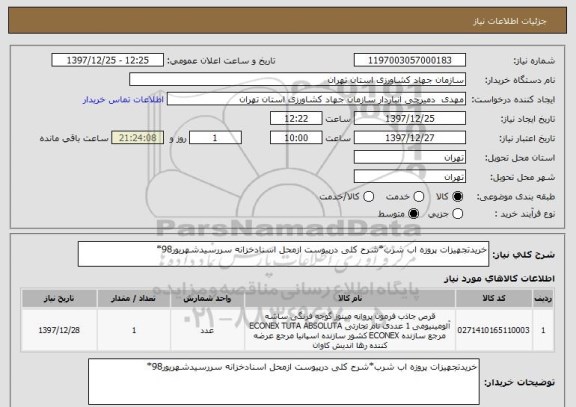Click the استان محل تحویل field
Image resolution: width=576 pixels, height=407 pixels.
[410, 158]
